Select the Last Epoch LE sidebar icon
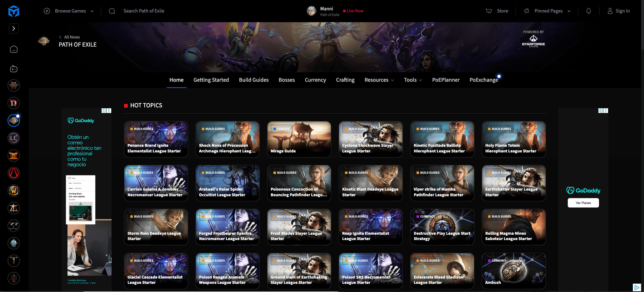 pyautogui.click(x=14, y=138)
